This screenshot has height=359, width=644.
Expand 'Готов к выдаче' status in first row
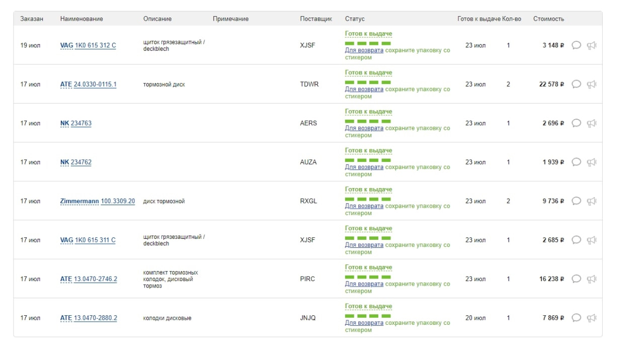pyautogui.click(x=368, y=34)
